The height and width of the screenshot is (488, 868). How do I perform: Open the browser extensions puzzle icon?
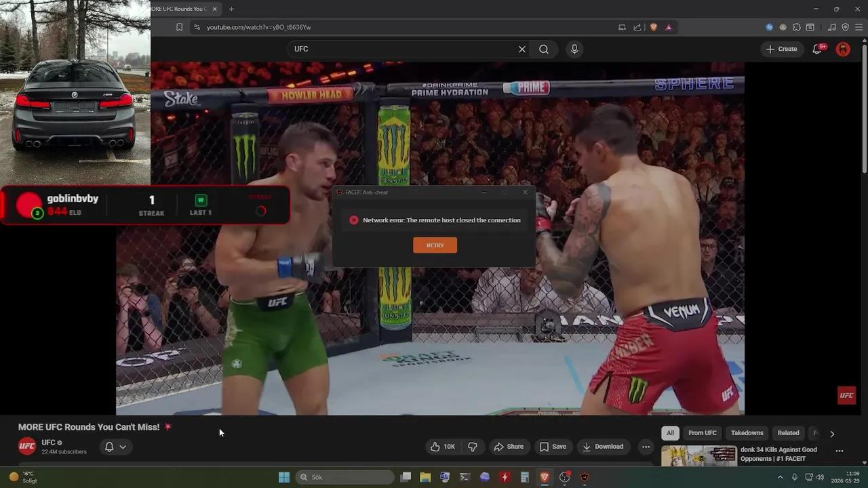pyautogui.click(x=797, y=27)
